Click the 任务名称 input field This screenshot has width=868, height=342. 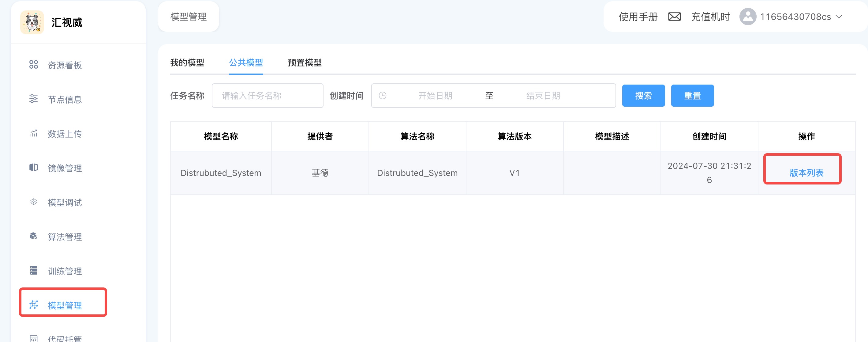point(267,96)
